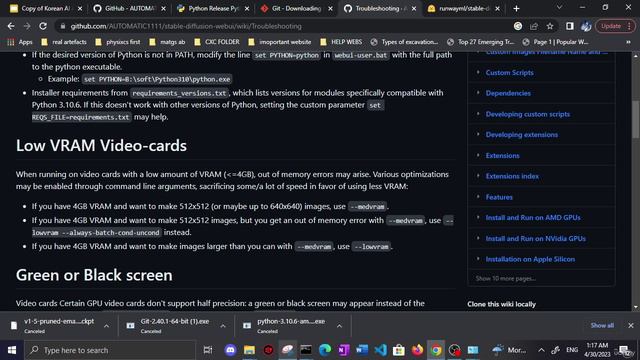The width and height of the screenshot is (640, 360).
Task: Close the Troubleshooting tab
Action: click(x=414, y=8)
